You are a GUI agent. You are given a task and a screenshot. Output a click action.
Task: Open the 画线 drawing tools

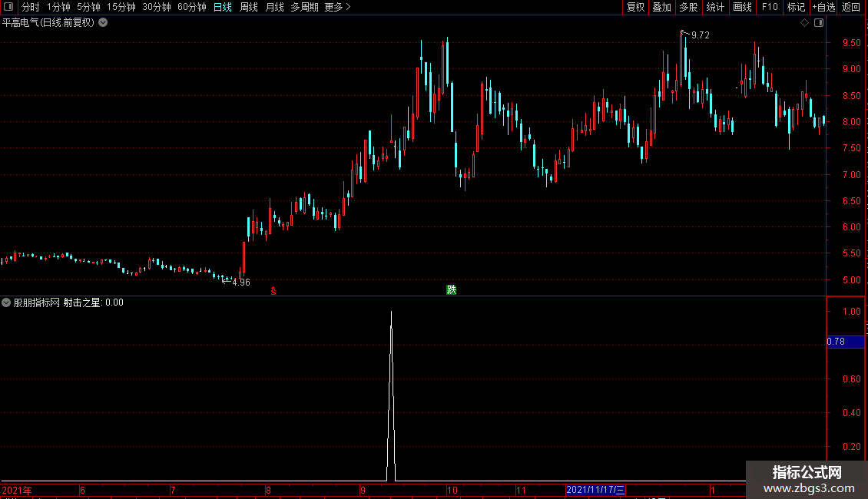click(742, 7)
